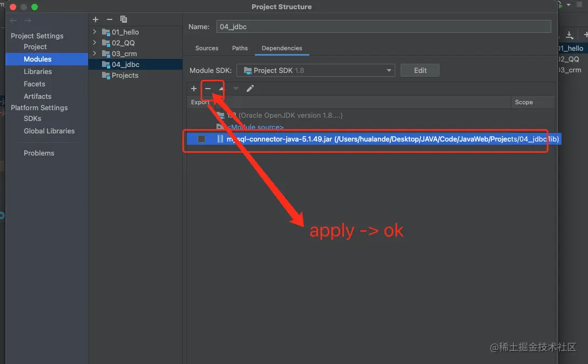Select the Projects module

coord(125,76)
